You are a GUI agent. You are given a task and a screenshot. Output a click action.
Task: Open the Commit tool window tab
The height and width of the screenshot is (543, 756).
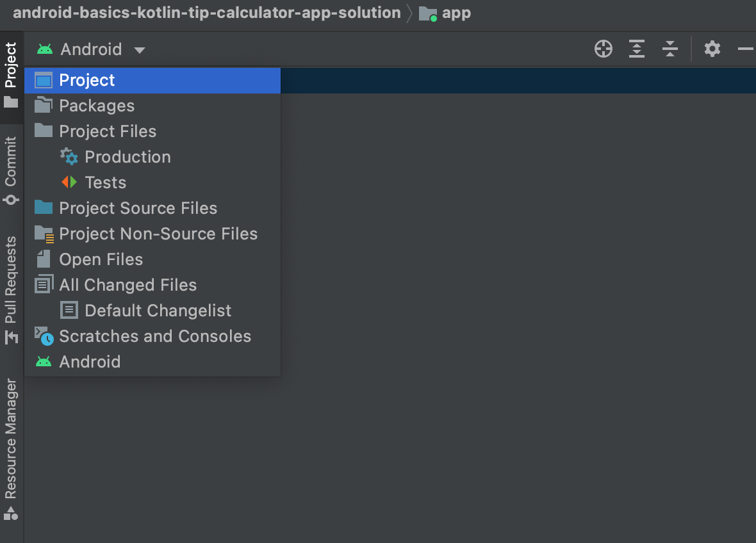point(11,171)
